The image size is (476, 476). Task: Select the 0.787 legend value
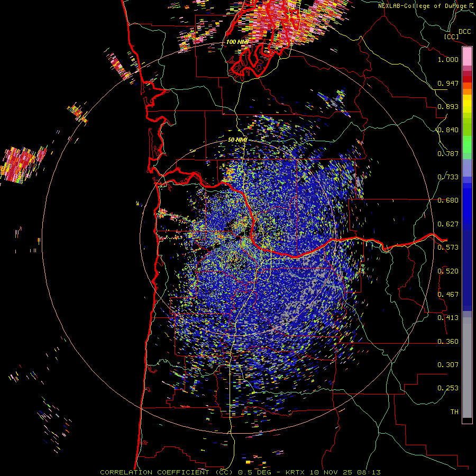click(448, 153)
